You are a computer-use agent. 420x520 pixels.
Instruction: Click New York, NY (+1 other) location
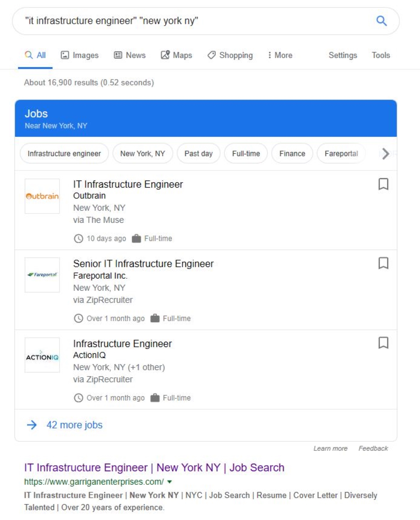pos(119,367)
